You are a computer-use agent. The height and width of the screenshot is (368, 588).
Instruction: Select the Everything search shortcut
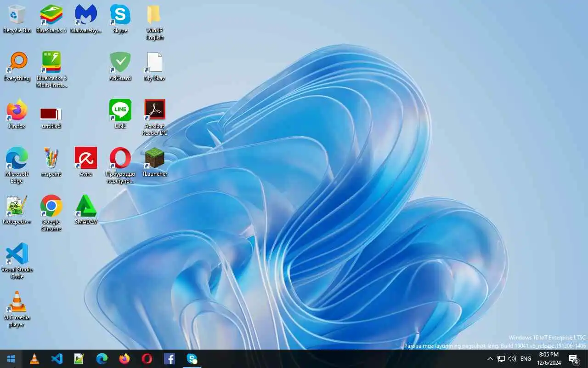[17, 67]
